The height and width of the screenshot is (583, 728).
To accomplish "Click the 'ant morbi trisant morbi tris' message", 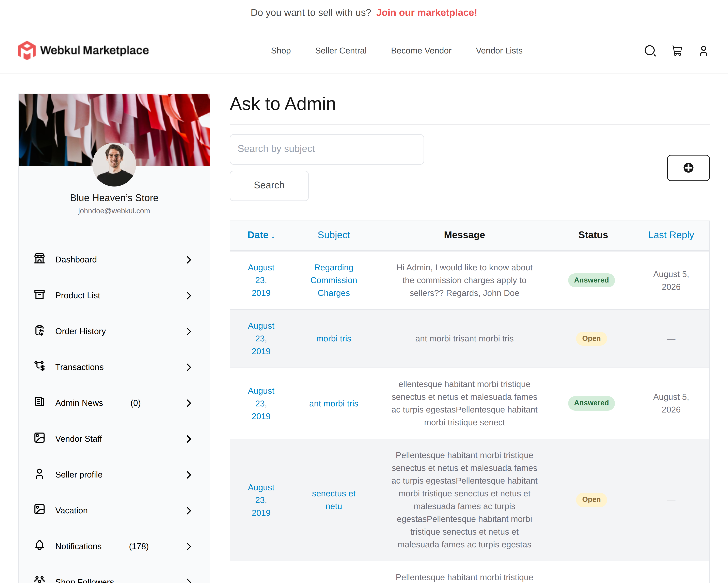I will (464, 339).
